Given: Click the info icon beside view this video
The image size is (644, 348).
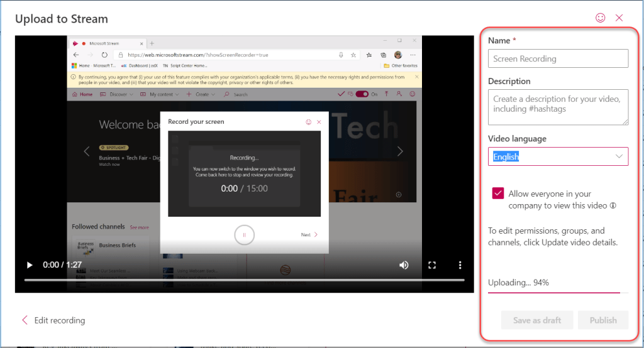Looking at the screenshot, I should [x=613, y=205].
